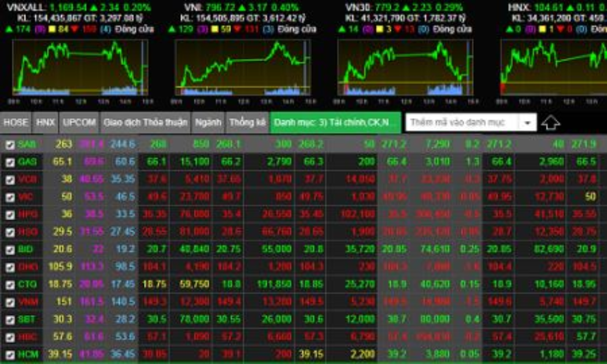
Task: Open the dropdown arrow of the add-symbol box
Action: [527, 122]
